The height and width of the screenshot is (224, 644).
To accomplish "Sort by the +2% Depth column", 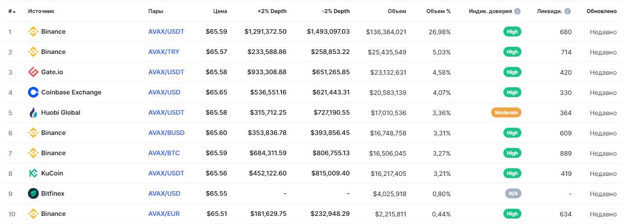I will [x=272, y=11].
